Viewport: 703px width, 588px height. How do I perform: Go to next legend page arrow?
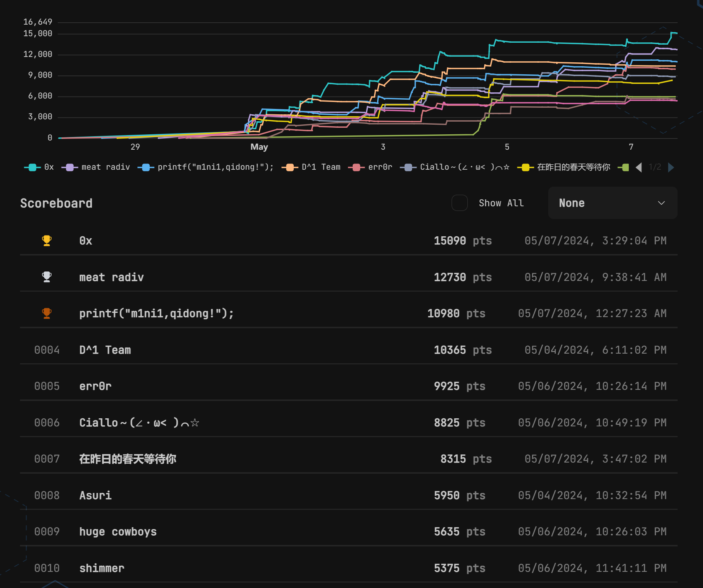(x=671, y=167)
